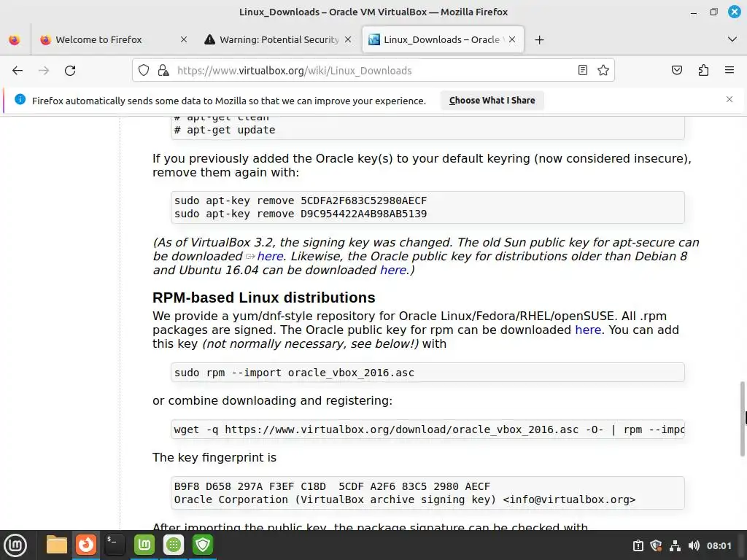747x560 pixels.
Task: Open the tracking protection shield icon
Action: 144,71
